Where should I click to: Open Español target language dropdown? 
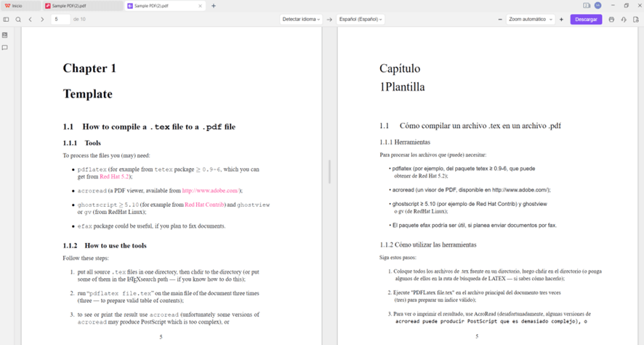[x=361, y=20]
